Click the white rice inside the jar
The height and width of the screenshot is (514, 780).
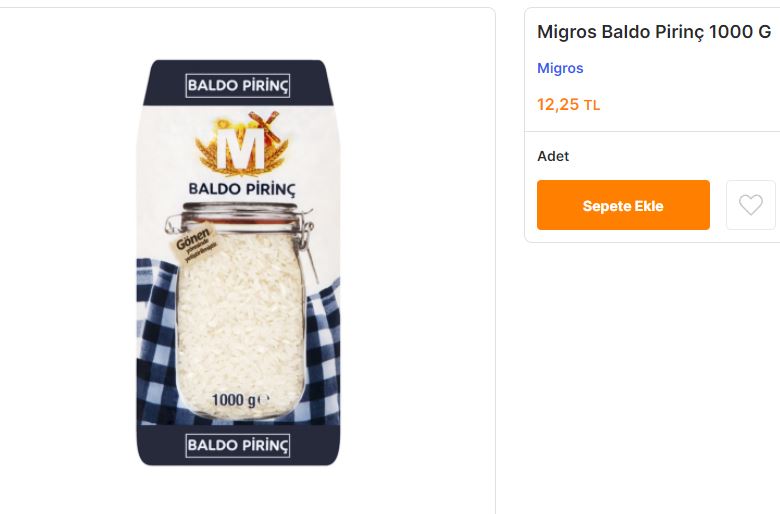pyautogui.click(x=240, y=320)
